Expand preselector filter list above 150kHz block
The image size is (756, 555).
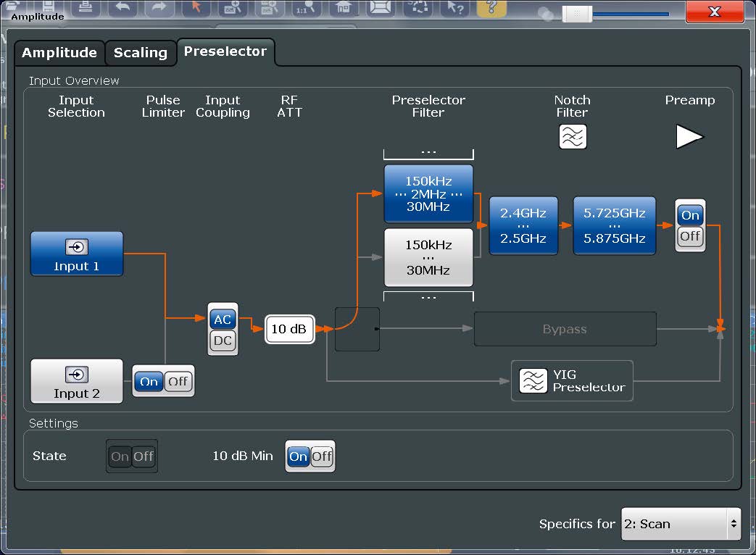[428, 154]
